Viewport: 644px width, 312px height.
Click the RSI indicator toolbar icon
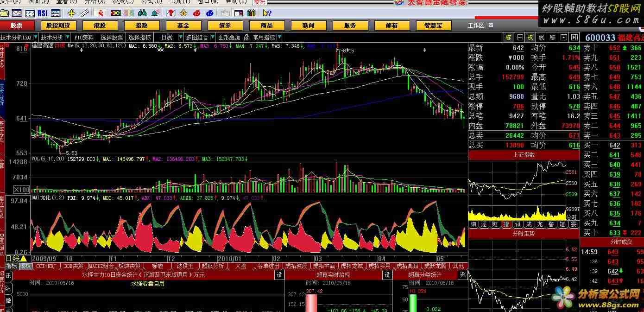click(43, 13)
